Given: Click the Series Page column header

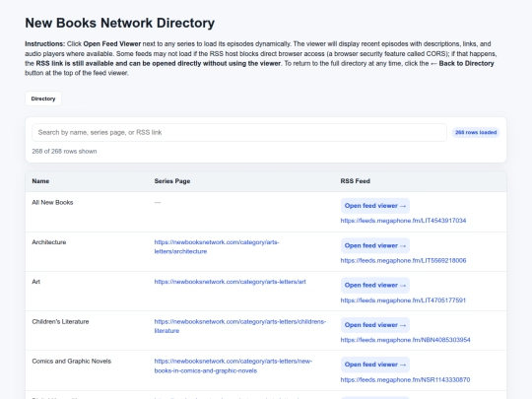Looking at the screenshot, I should coord(172,181).
